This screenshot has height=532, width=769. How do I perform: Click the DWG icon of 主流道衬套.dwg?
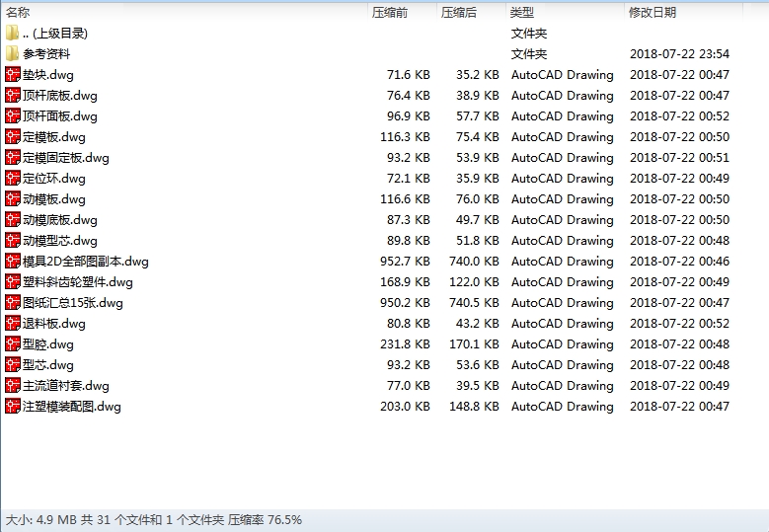tap(12, 385)
